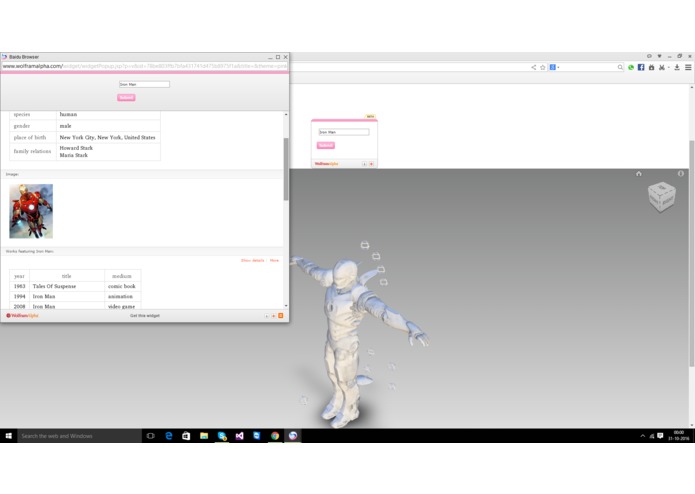Open the Windows Start menu
This screenshot has height=494, width=695.
point(8,436)
